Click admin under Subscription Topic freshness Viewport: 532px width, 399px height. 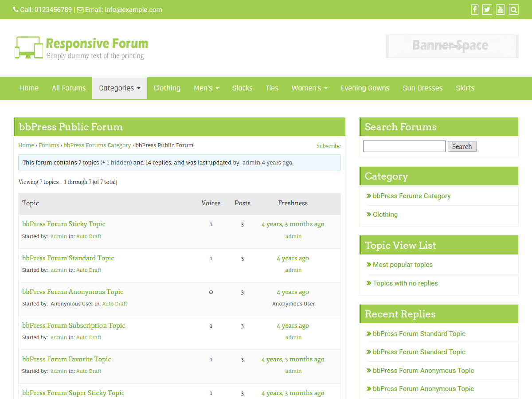(x=293, y=337)
